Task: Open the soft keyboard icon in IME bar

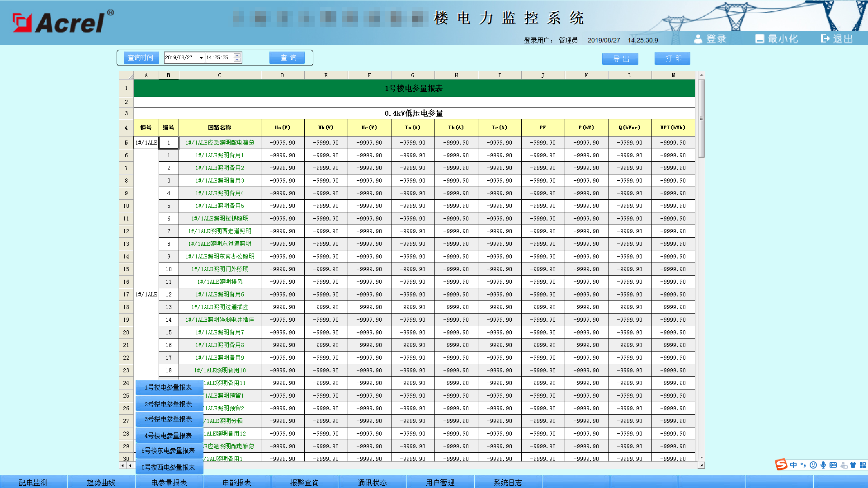Action: pyautogui.click(x=833, y=465)
